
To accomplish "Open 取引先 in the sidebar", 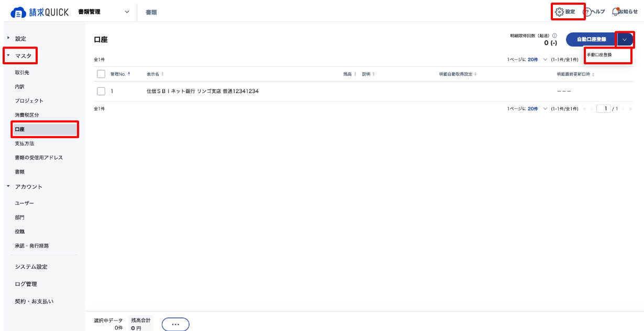I will pos(22,73).
